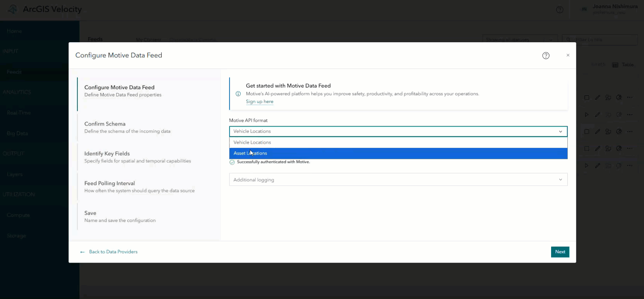The height and width of the screenshot is (299, 644).
Task: Start the second feed with its play icon
Action: pyautogui.click(x=587, y=115)
